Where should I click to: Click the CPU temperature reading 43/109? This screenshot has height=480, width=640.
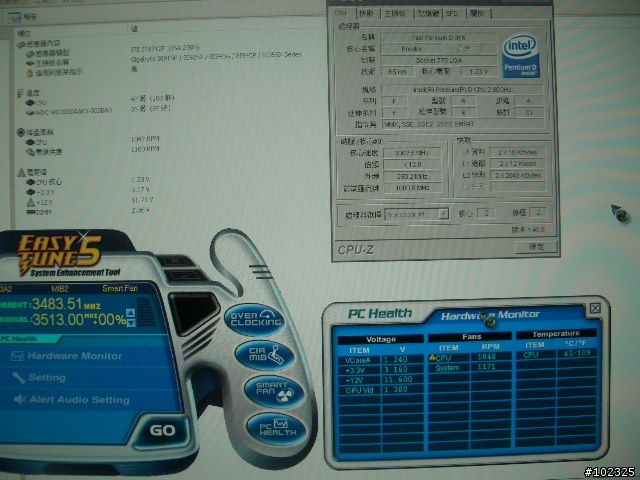577,353
